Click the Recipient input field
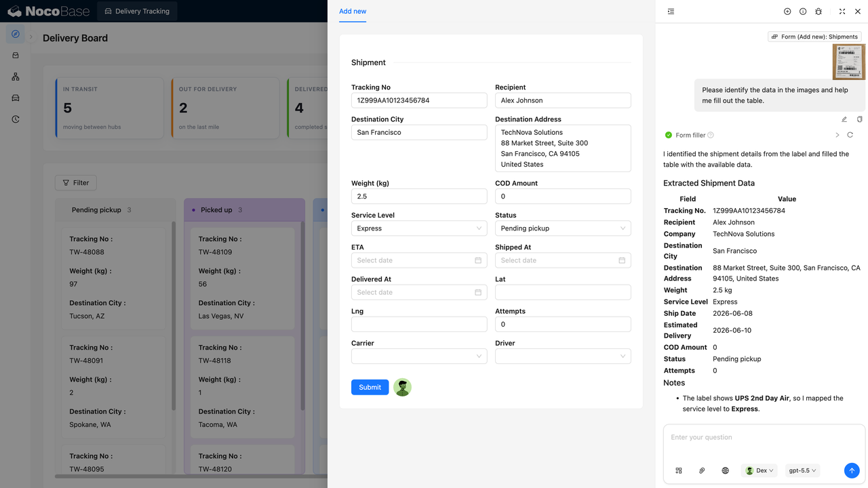 click(x=563, y=100)
